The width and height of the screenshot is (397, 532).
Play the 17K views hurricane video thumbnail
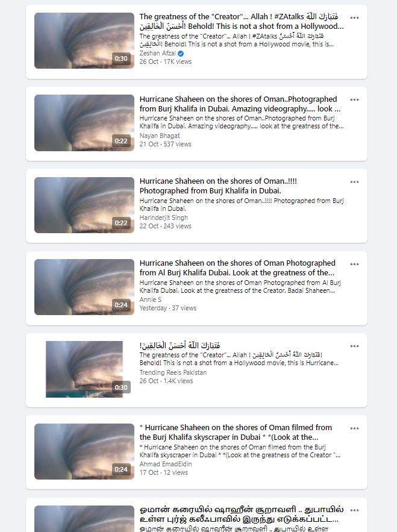point(84,40)
